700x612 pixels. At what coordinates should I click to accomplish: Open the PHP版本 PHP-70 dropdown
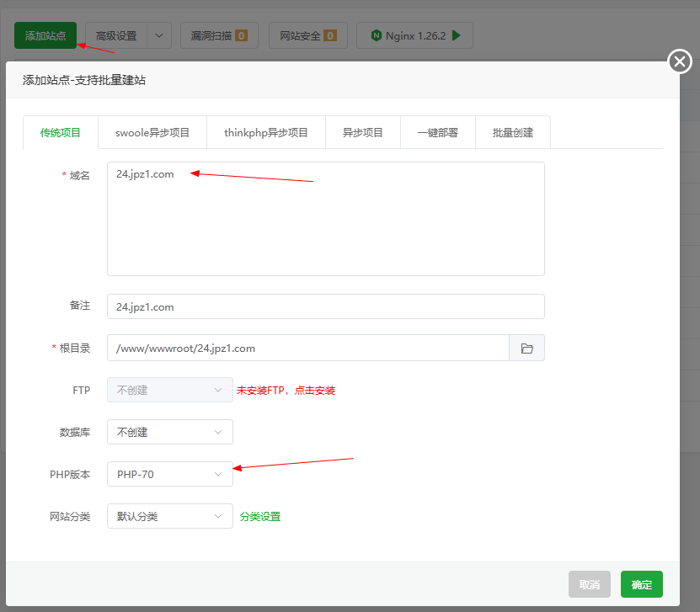170,474
